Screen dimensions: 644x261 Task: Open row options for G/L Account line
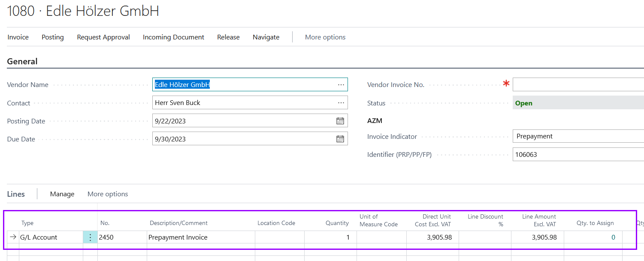coord(90,237)
